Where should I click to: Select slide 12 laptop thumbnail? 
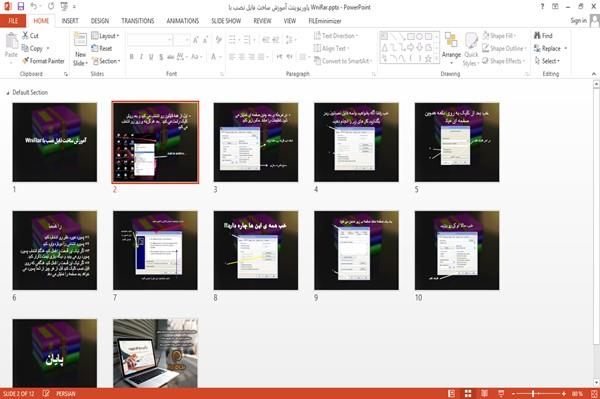[155, 353]
